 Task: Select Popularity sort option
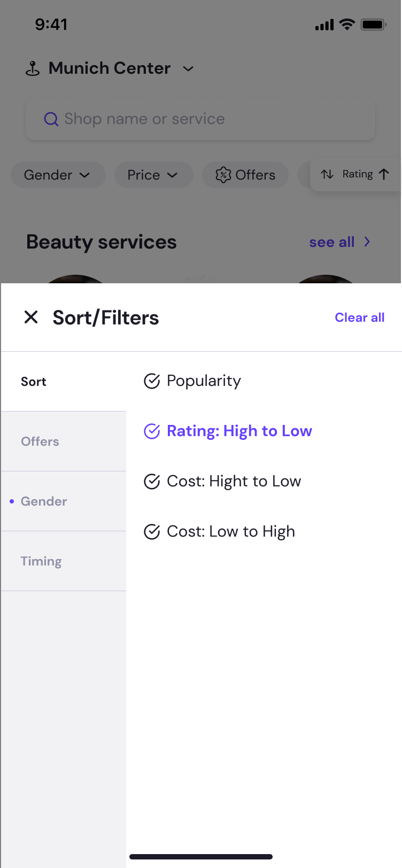click(204, 381)
